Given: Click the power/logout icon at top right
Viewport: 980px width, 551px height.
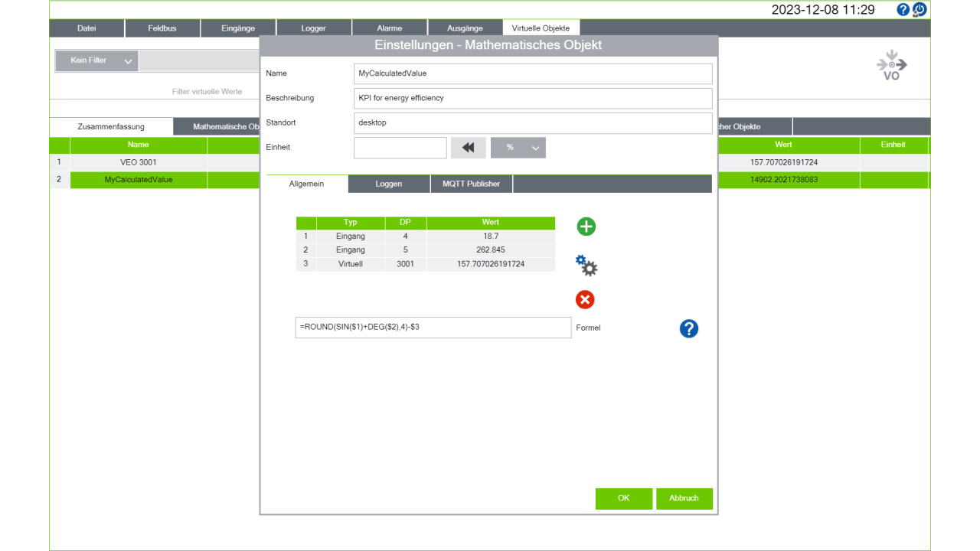Looking at the screenshot, I should [920, 10].
